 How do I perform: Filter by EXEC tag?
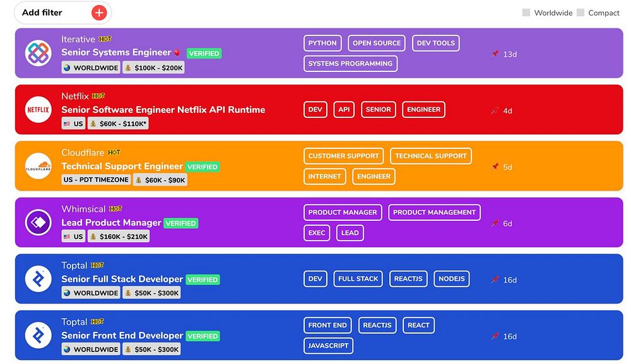(317, 233)
